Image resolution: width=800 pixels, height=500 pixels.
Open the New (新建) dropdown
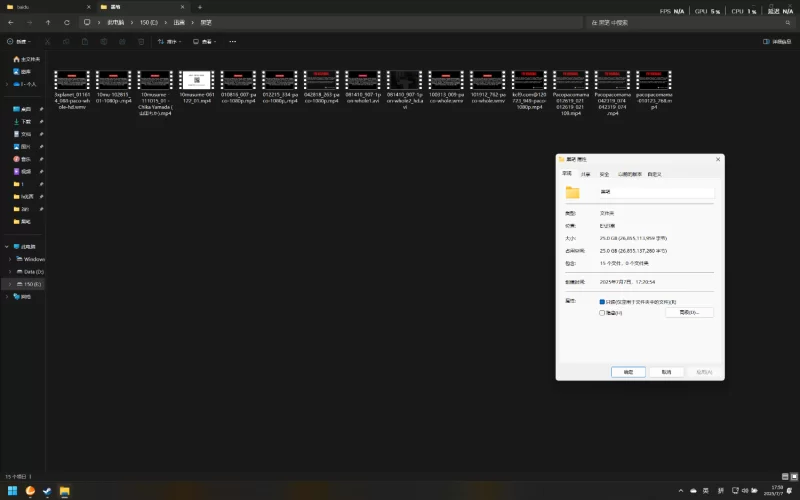(19, 41)
